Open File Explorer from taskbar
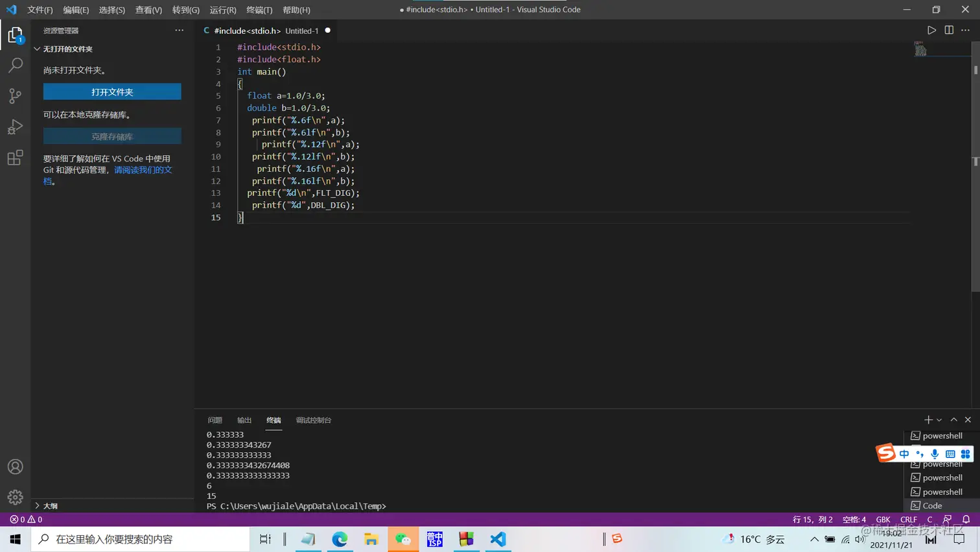Screen dimensions: 980x552 371,539
